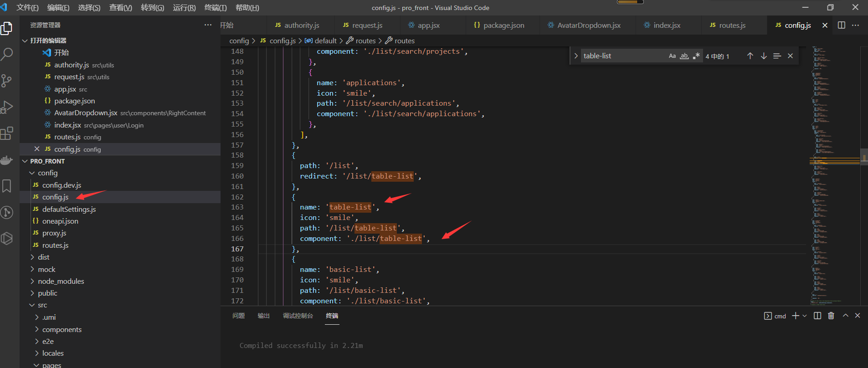Maximize the terminal panel size
Screen dimensions: 868x368
(846, 316)
